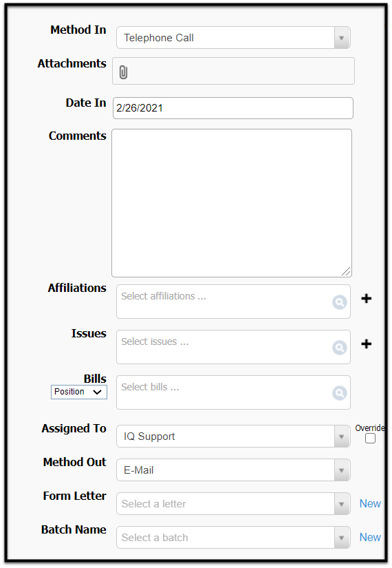The width and height of the screenshot is (392, 568).
Task: Click the Select issues field
Action: coord(224,347)
